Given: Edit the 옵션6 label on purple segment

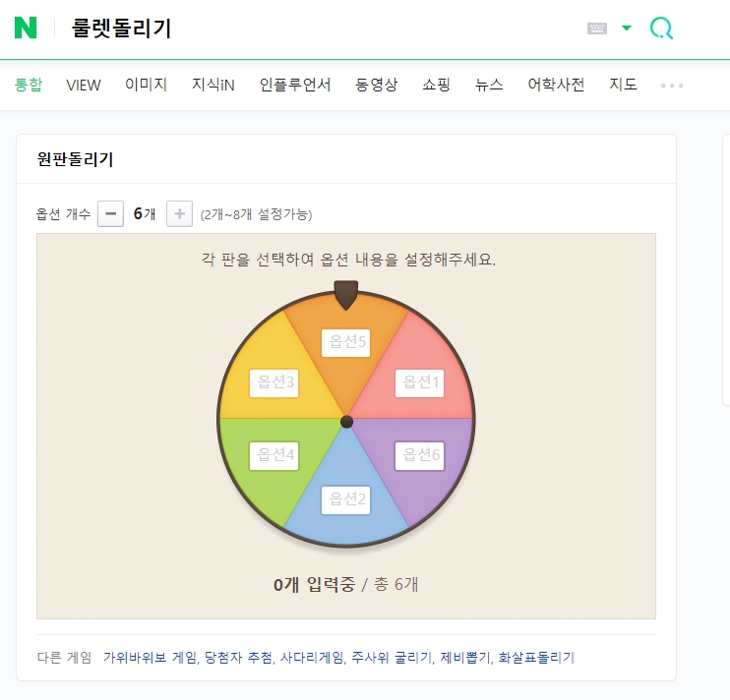Looking at the screenshot, I should [419, 456].
